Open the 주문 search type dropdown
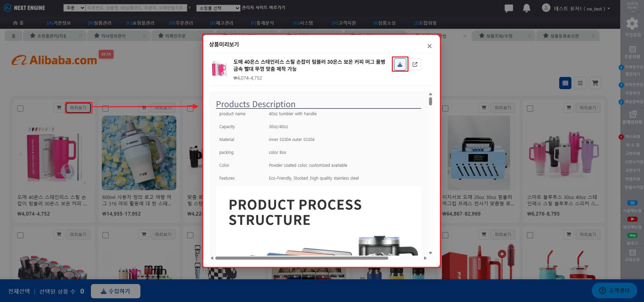 [74, 8]
